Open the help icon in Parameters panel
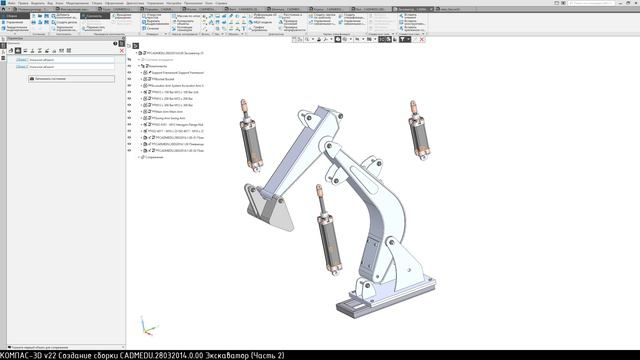640x360 pixels. click(115, 43)
